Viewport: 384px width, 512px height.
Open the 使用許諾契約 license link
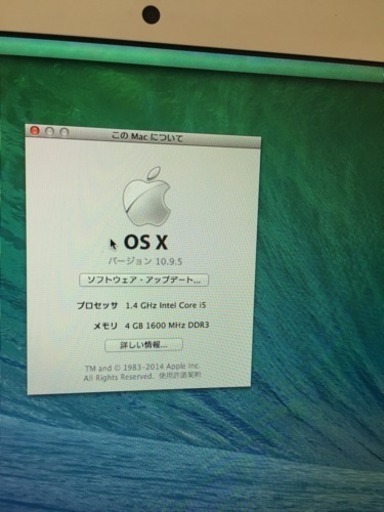[x=180, y=375]
